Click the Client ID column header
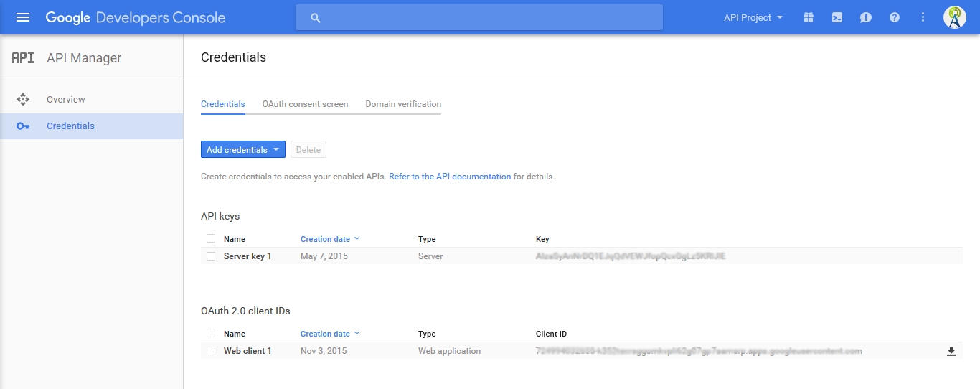The height and width of the screenshot is (389, 980). [x=551, y=334]
